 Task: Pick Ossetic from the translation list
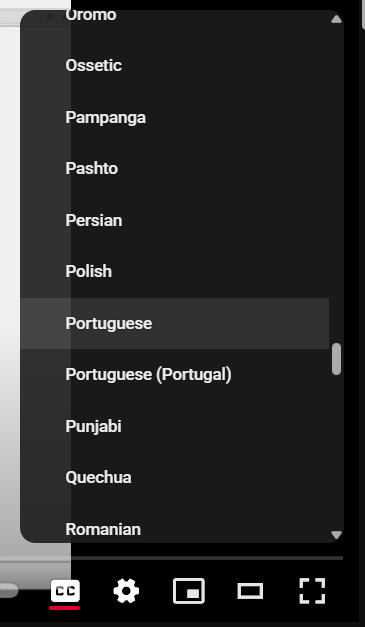175,66
